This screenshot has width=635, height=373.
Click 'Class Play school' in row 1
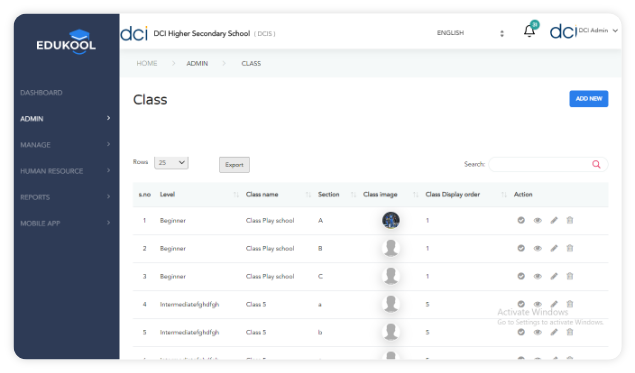pyautogui.click(x=270, y=220)
